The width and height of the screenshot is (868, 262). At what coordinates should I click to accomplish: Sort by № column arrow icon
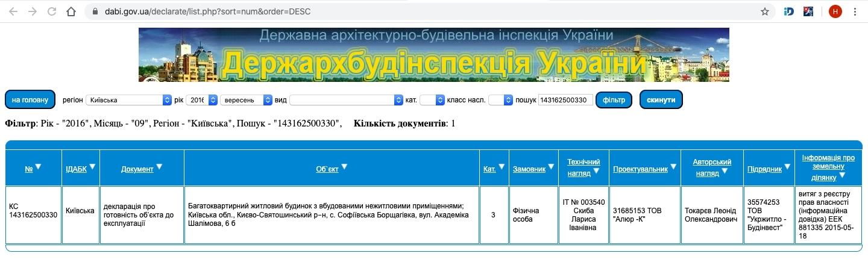click(38, 167)
